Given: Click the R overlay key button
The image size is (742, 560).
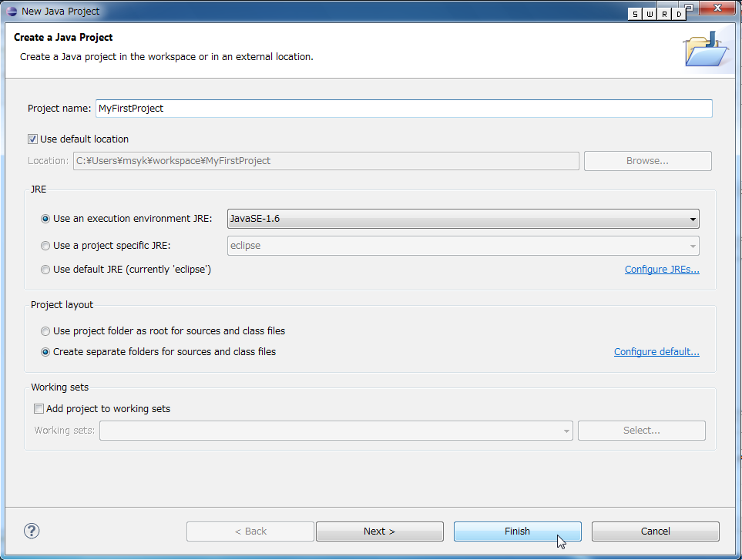Looking at the screenshot, I should pos(663,15).
